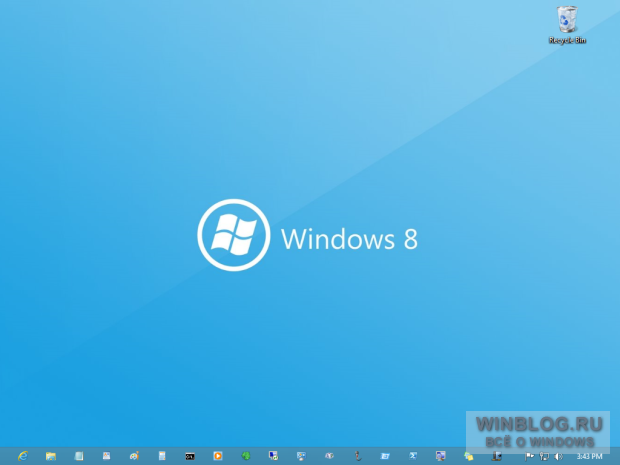Click the volume speaker tray icon
This screenshot has height=465, width=620.
click(x=558, y=456)
